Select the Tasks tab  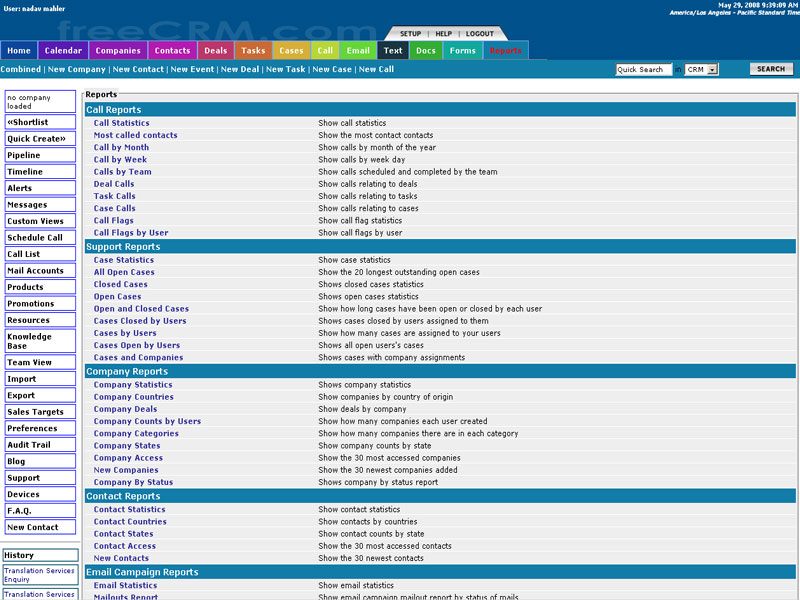point(253,51)
